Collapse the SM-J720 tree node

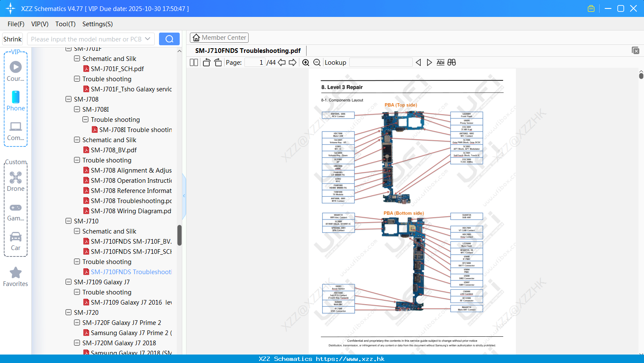pos(69,312)
